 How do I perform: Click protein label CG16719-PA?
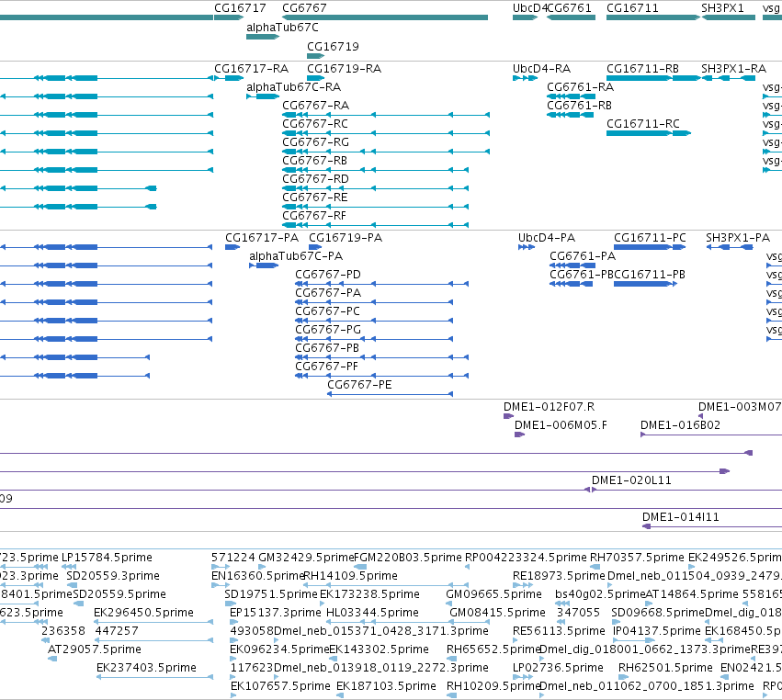click(x=346, y=238)
